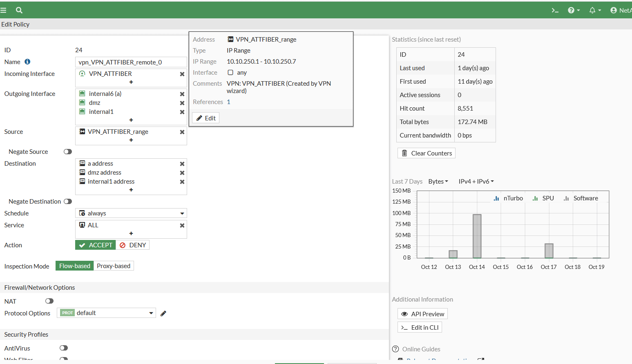Turn on AntiVirus security profile
This screenshot has height=364, width=632.
point(64,348)
